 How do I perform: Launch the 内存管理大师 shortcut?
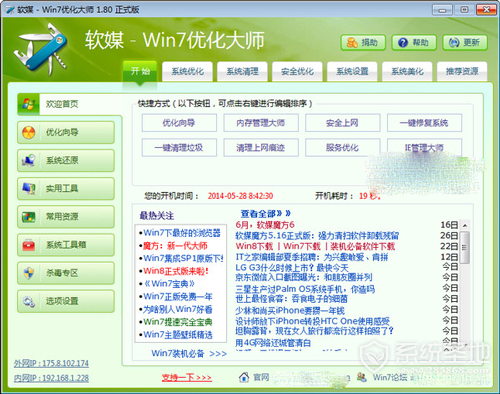(x=261, y=123)
